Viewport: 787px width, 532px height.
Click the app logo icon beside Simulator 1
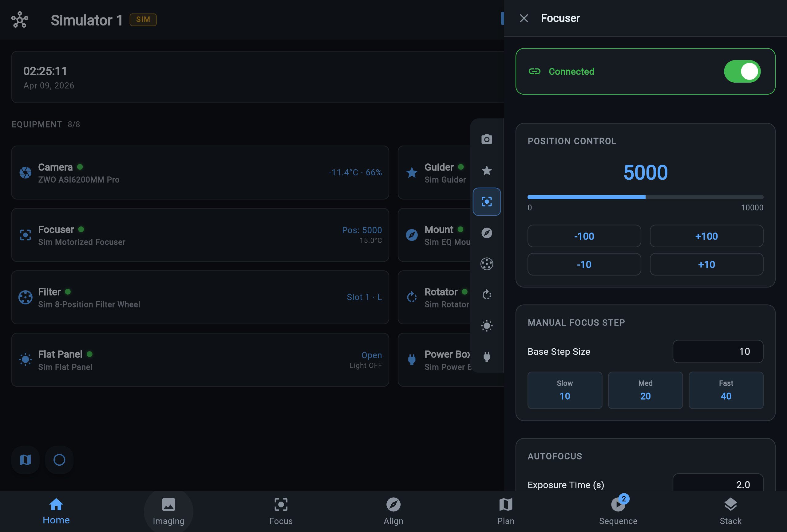20,20
